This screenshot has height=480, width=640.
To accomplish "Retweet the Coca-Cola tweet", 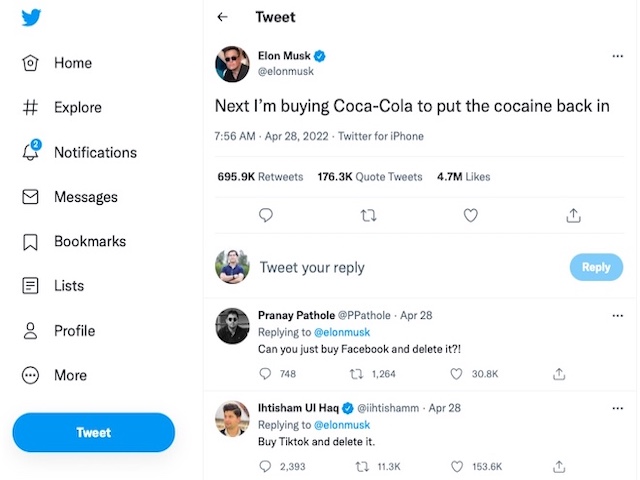I will pyautogui.click(x=367, y=215).
